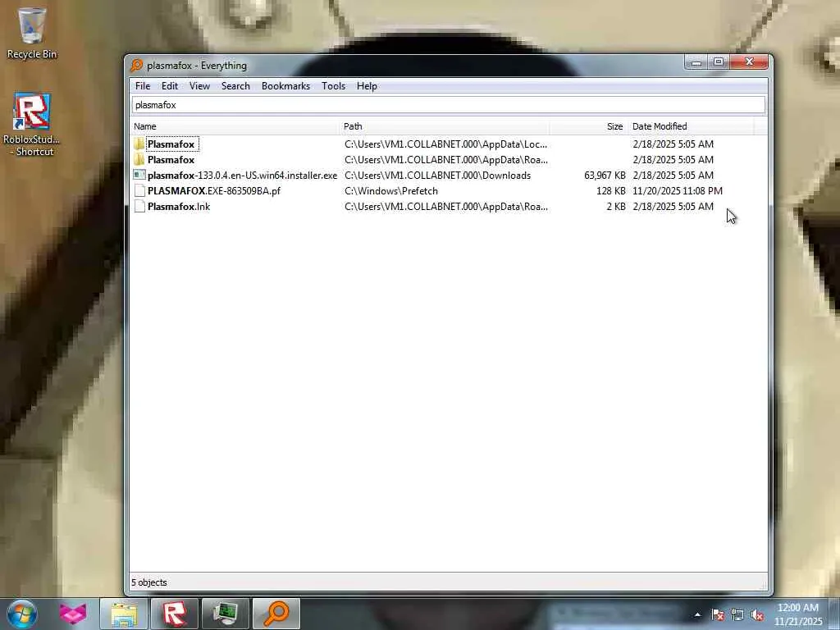
Task: Click the C:\Windows\Prefetch path cell
Action: point(391,190)
